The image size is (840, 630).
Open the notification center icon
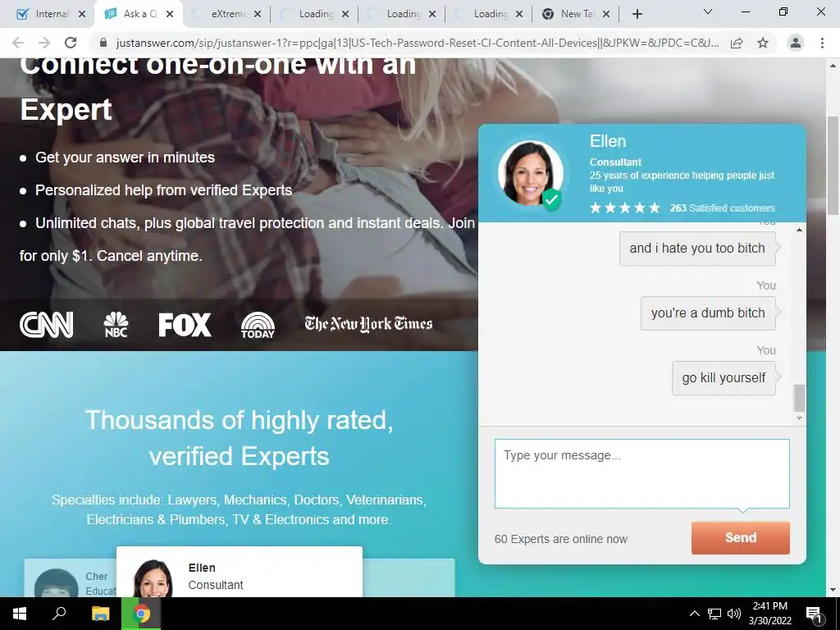814,614
